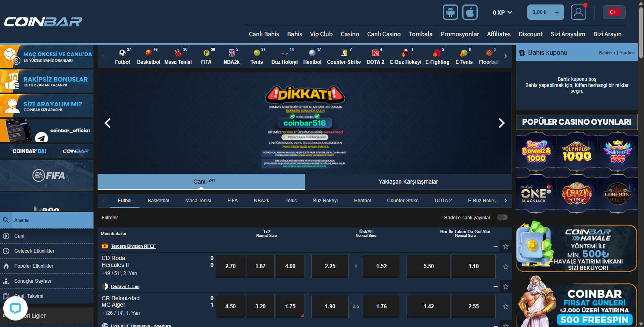This screenshot has width=644, height=327.
Task: Click the Yardım link in bet slip
Action: coord(627,53)
